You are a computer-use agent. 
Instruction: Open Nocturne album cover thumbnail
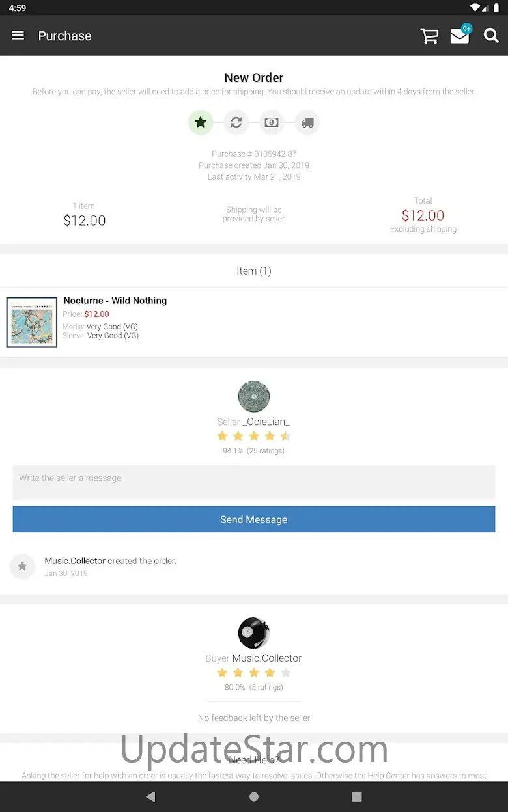pyautogui.click(x=32, y=322)
